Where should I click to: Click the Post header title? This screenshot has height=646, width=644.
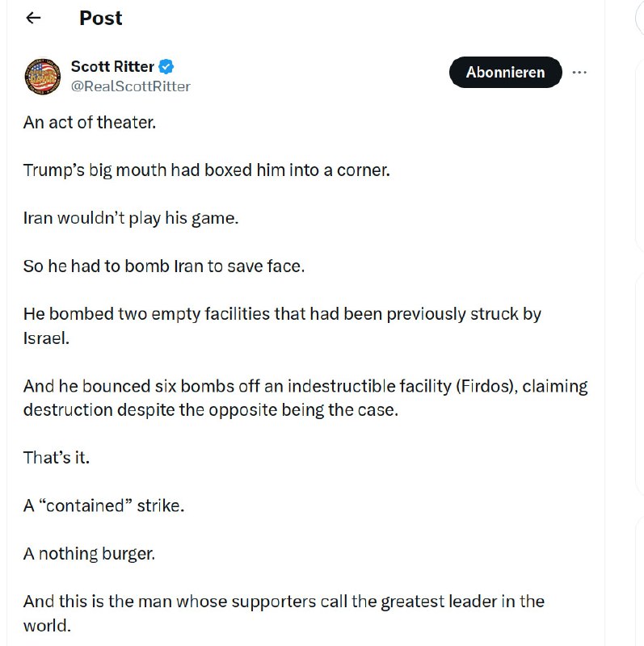(101, 19)
